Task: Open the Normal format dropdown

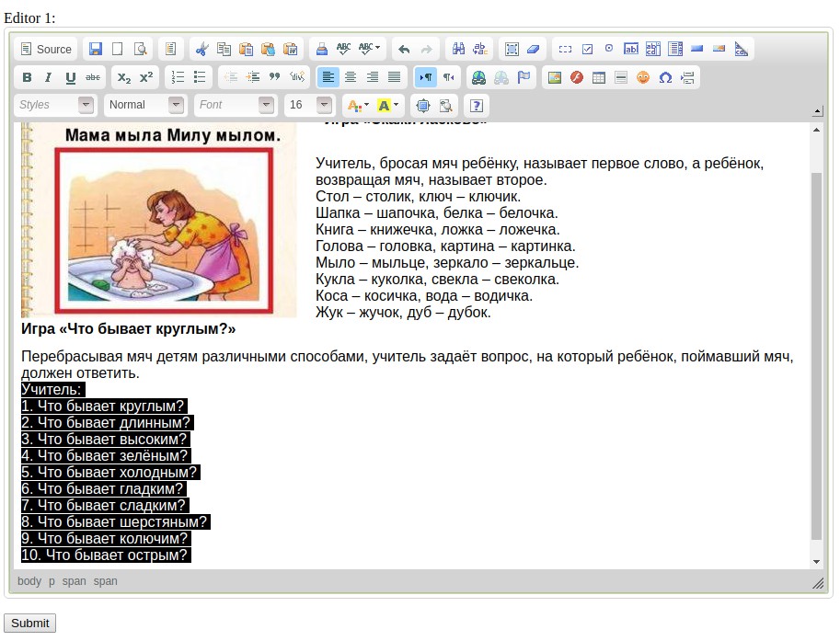Action: pos(144,105)
